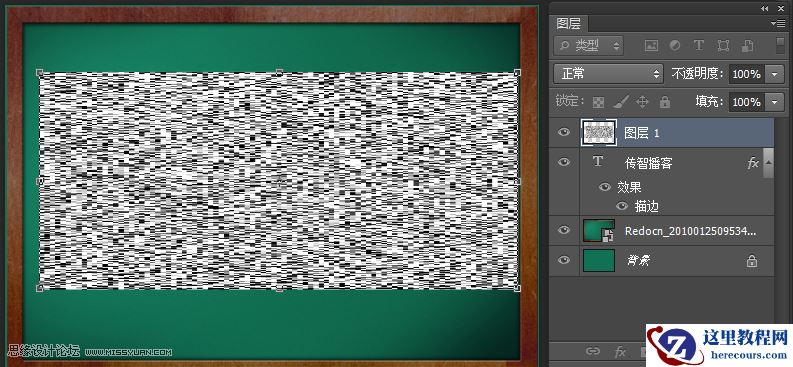
Task: Select the Redocn_2010012509534 layer name
Action: click(x=691, y=231)
